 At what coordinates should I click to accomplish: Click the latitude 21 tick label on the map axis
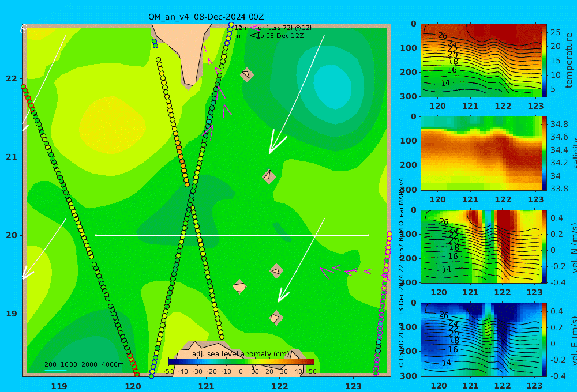12,157
